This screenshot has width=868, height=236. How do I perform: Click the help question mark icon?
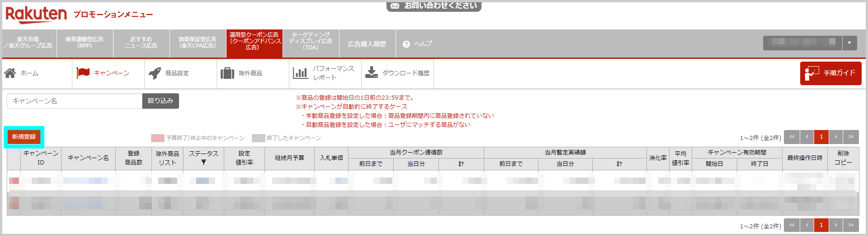[406, 44]
